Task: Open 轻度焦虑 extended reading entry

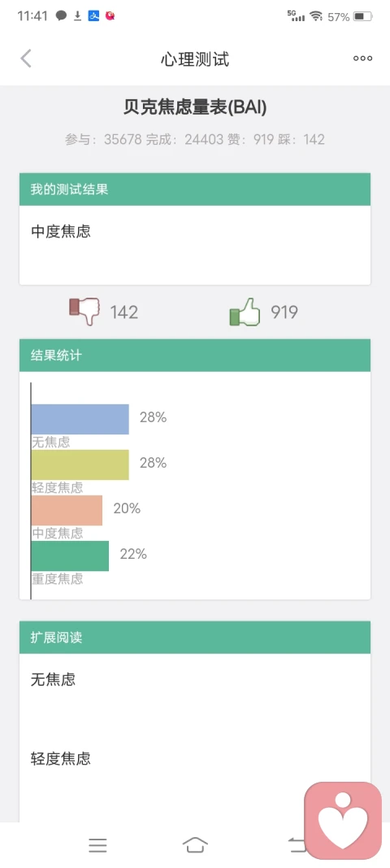Action: pyautogui.click(x=60, y=758)
